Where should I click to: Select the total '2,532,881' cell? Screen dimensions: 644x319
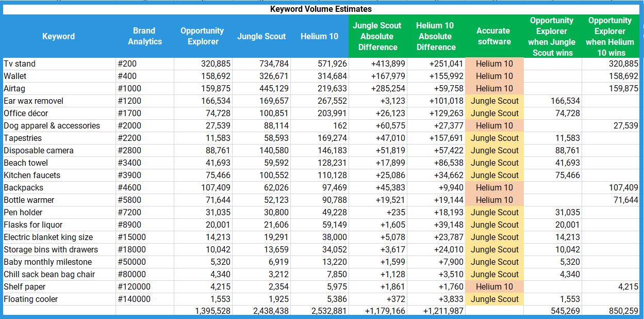pyautogui.click(x=320, y=311)
